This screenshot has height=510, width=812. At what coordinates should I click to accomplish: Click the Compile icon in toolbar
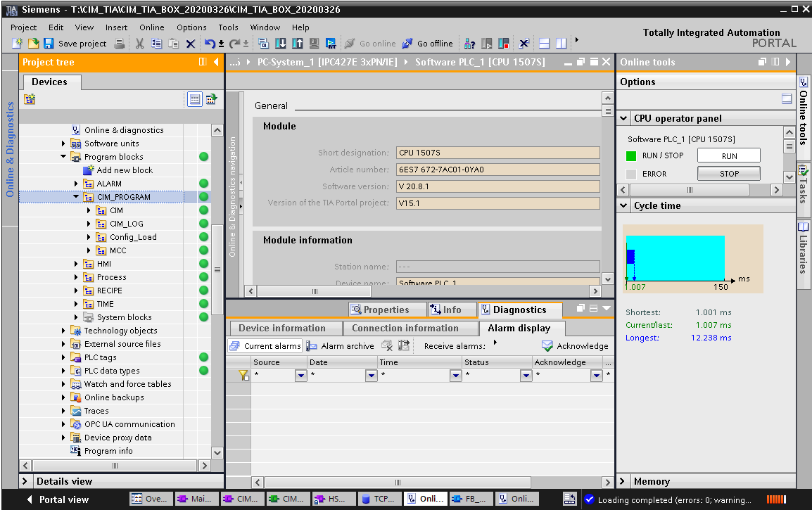click(x=264, y=44)
